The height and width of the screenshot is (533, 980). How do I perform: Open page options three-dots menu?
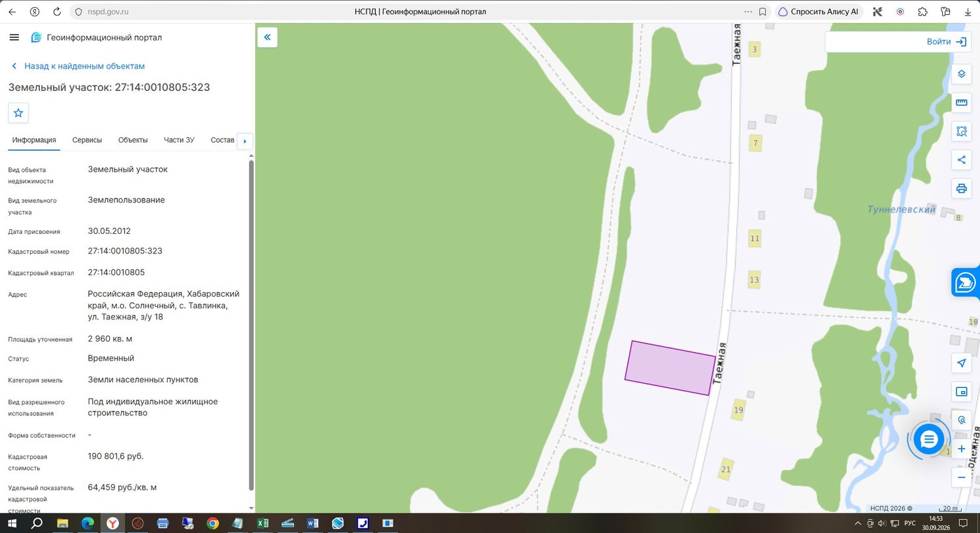[748, 12]
